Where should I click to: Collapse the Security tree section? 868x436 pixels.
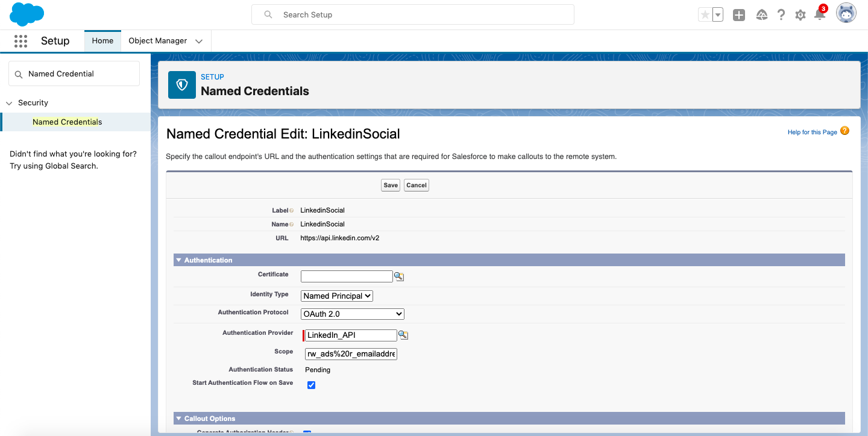(9, 103)
